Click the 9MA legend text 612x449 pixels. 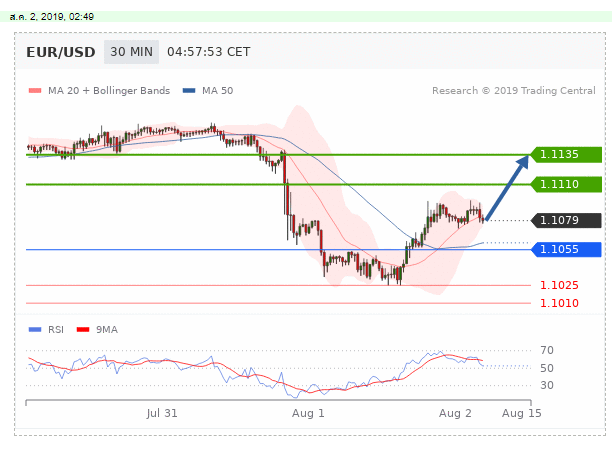(x=107, y=330)
